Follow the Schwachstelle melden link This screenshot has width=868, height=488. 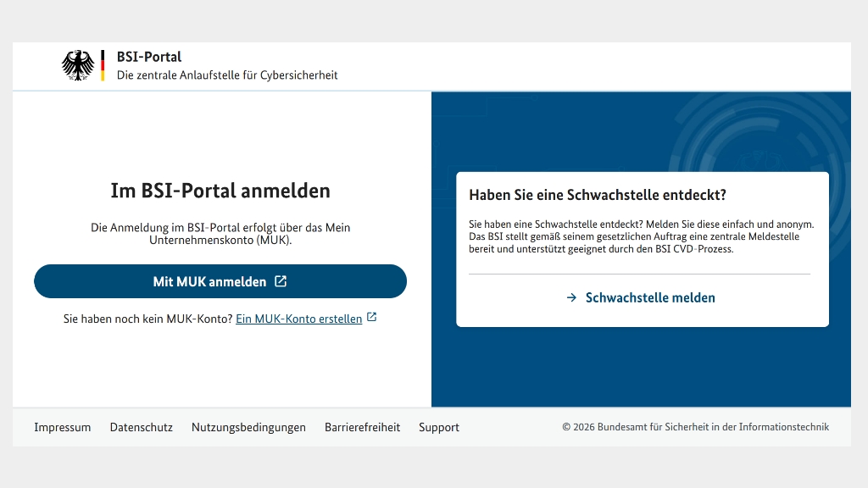pos(649,297)
